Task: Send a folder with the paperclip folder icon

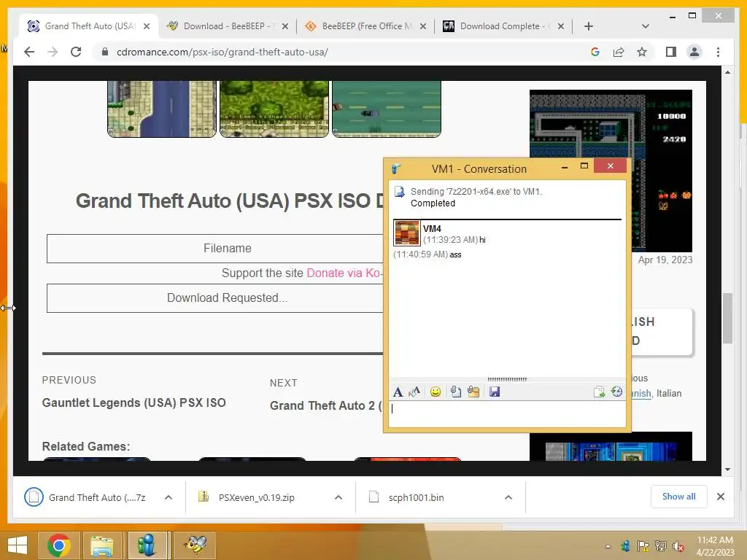Action: [473, 392]
